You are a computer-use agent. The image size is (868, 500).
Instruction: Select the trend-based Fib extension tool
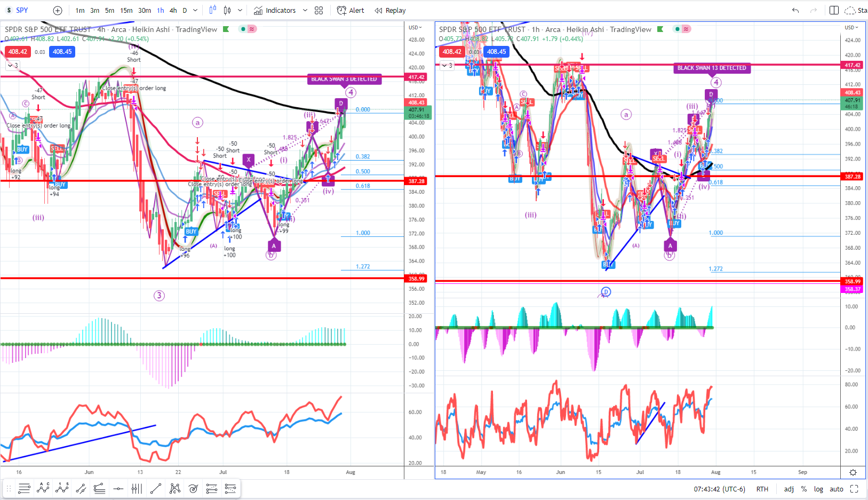(230, 488)
